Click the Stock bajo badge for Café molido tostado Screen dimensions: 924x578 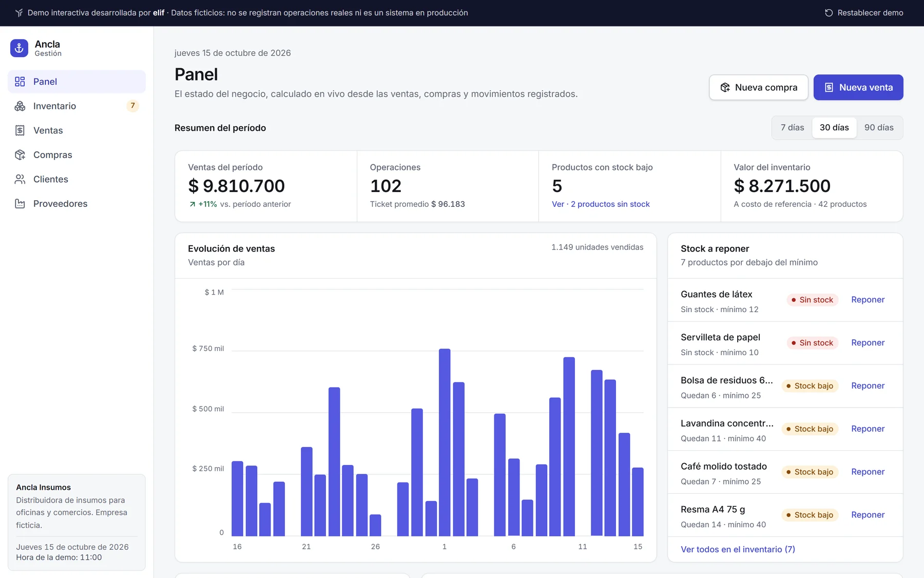pyautogui.click(x=810, y=472)
